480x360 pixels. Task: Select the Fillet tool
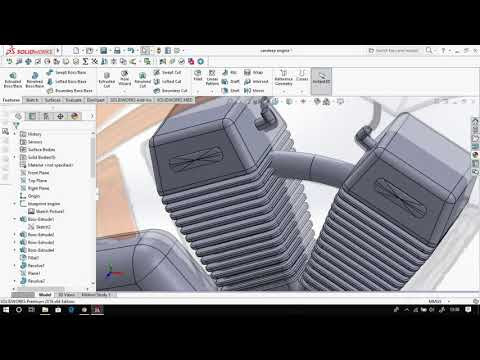point(198,75)
